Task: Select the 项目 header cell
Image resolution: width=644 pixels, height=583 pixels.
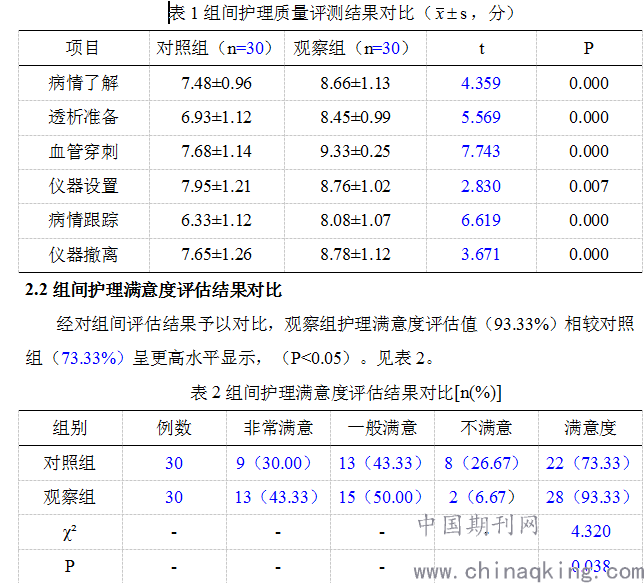Action: pos(83,48)
